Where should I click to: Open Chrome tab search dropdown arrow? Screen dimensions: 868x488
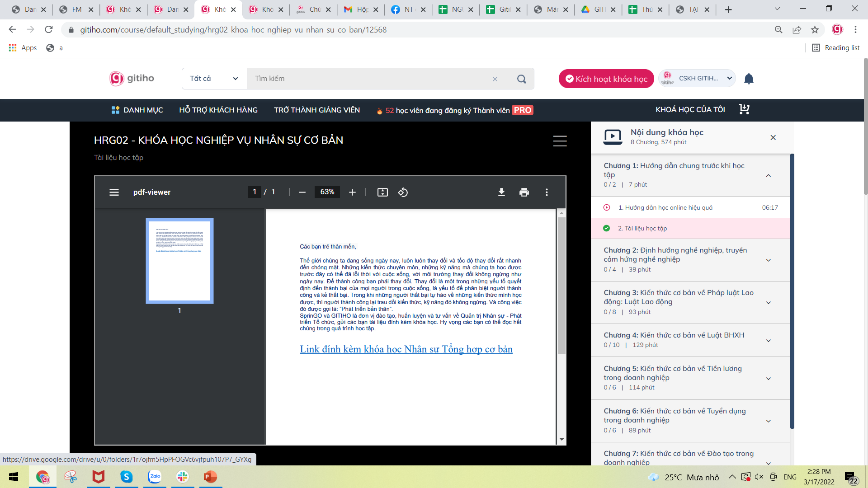pos(777,9)
